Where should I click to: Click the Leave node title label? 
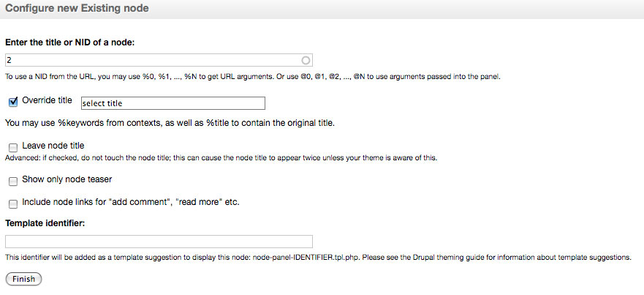click(x=53, y=145)
